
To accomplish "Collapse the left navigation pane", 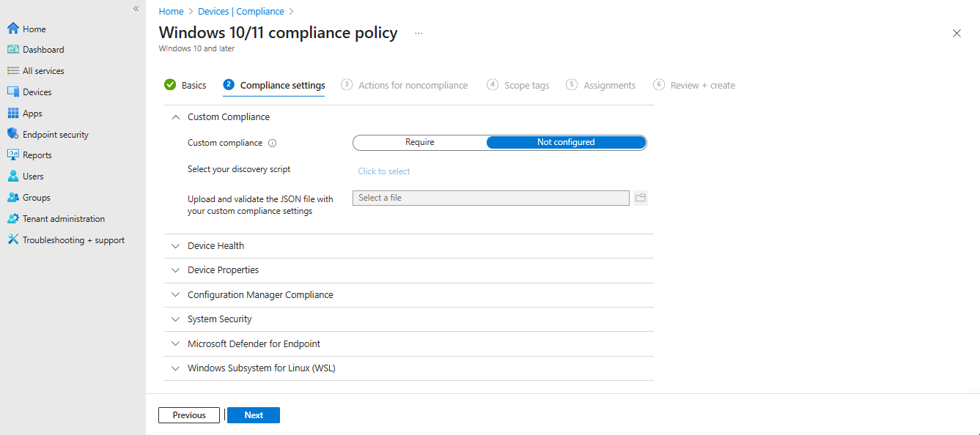I will 136,9.
